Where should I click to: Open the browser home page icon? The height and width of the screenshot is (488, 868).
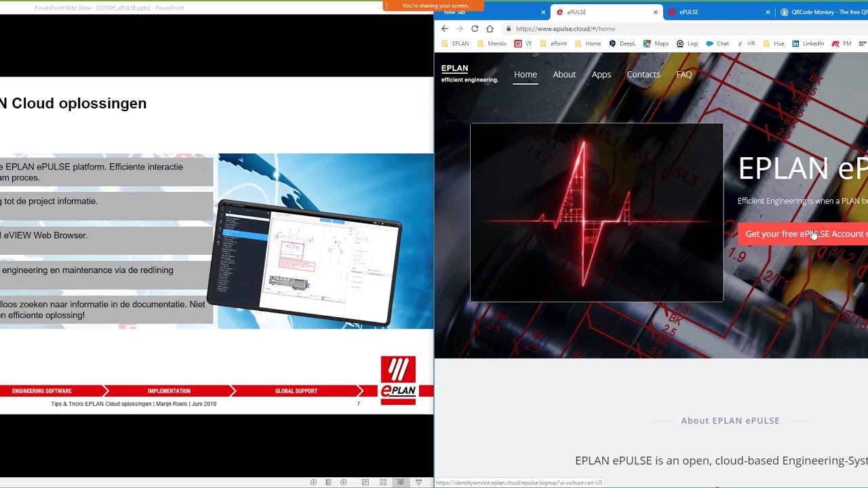point(490,28)
